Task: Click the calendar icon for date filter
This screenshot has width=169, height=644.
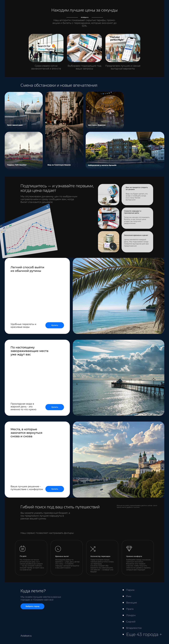Action: point(23,549)
